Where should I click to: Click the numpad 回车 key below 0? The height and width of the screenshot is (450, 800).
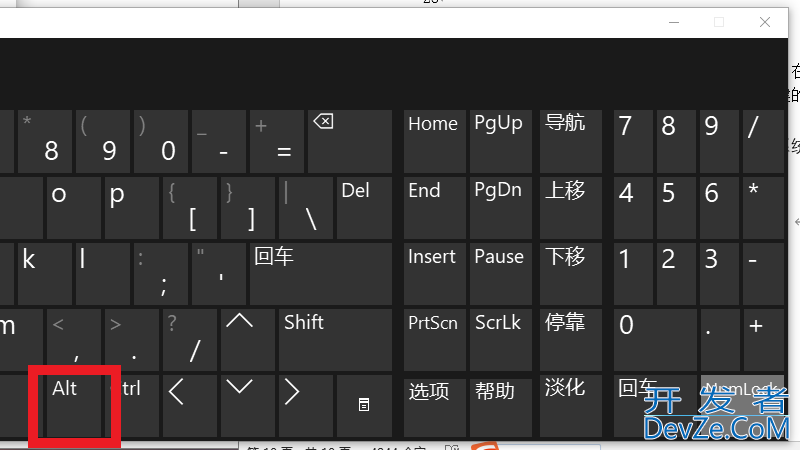(x=655, y=406)
